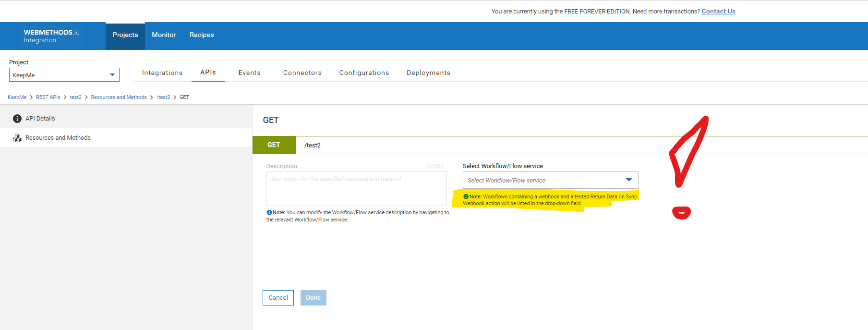868x330 pixels.
Task: Click the GET breadcrumb text
Action: pos(184,97)
